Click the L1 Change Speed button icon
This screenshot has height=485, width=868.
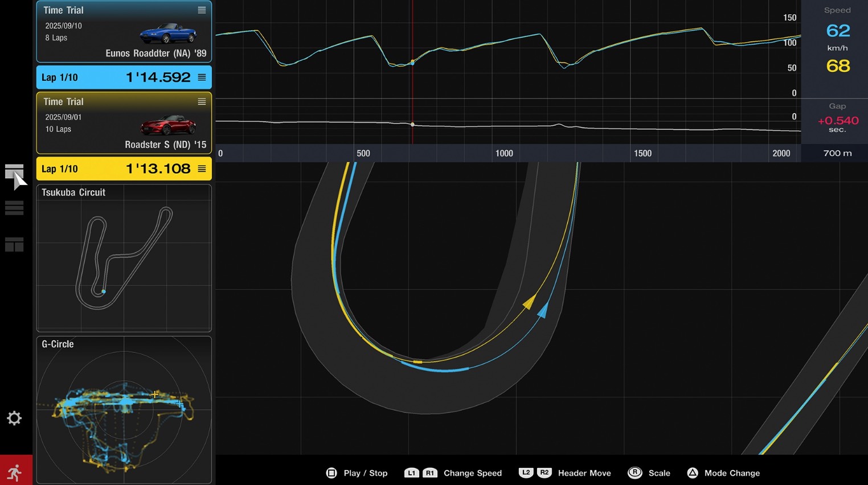pyautogui.click(x=411, y=473)
